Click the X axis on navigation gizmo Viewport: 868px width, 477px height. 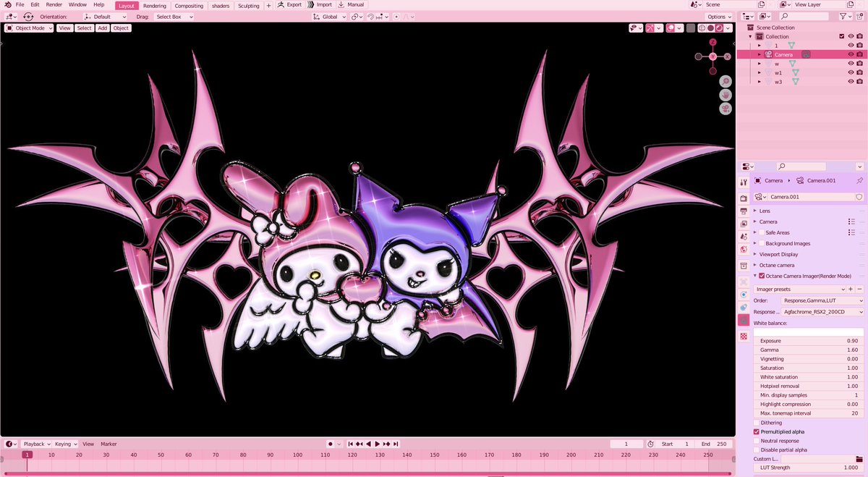click(x=726, y=56)
